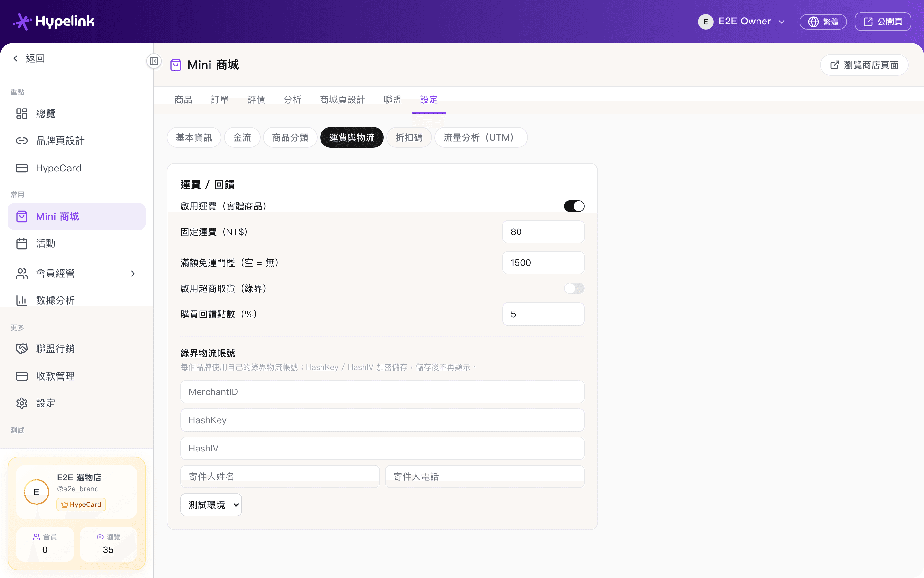Open 測試環境 environment dropdown
Screen dimensions: 924x578
coord(211,504)
